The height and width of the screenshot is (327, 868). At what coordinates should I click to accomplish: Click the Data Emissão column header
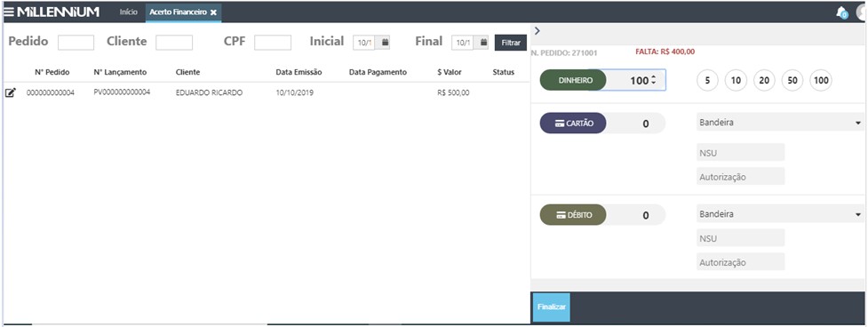coord(299,72)
